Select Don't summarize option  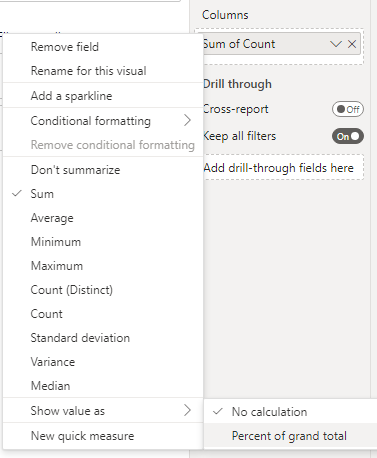(x=103, y=170)
